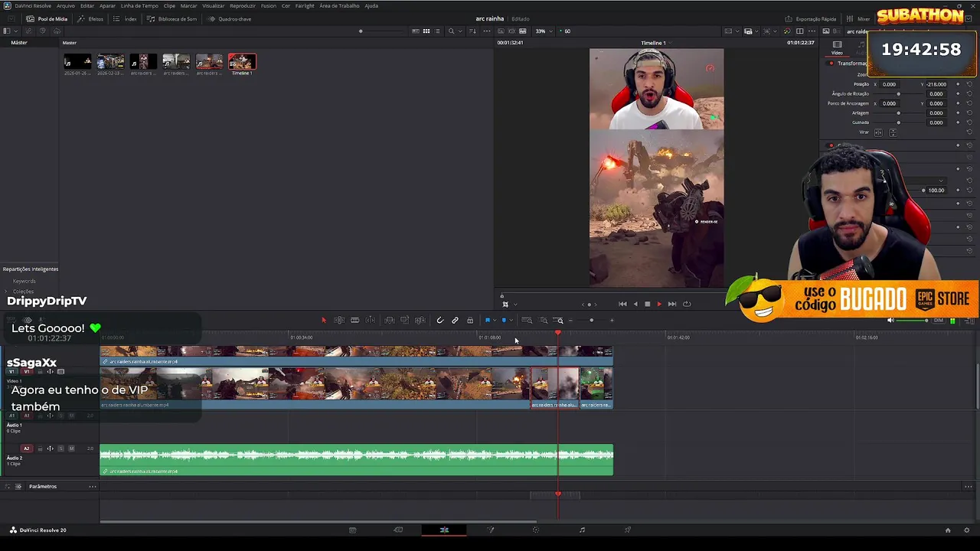The height and width of the screenshot is (551, 980).
Task: Click detail zoom icon
Action: point(544,320)
